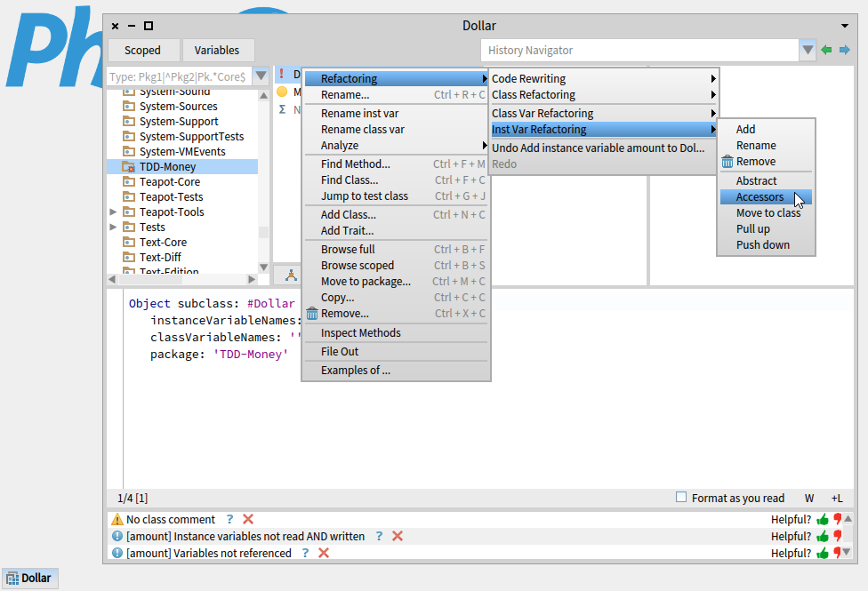
Task: Dismiss the No class comment warning
Action: tap(248, 520)
